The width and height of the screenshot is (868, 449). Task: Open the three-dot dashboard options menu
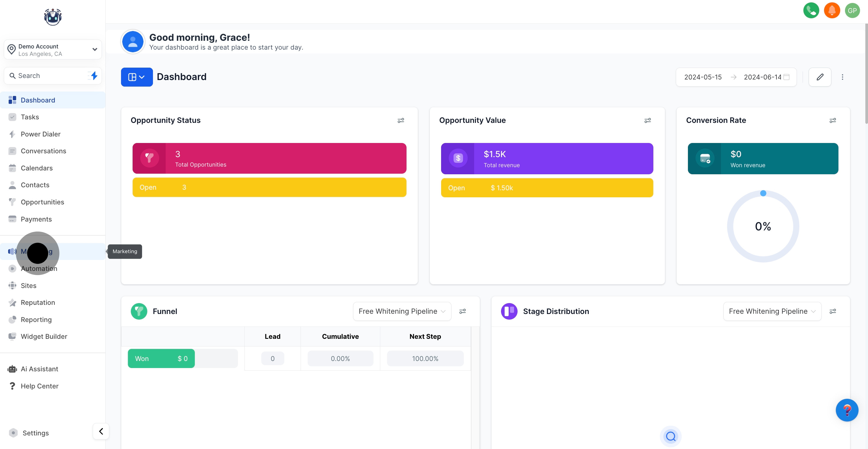pos(842,77)
